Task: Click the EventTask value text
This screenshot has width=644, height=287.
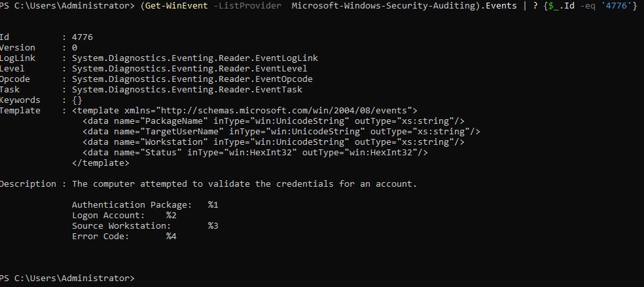Action: point(187,90)
